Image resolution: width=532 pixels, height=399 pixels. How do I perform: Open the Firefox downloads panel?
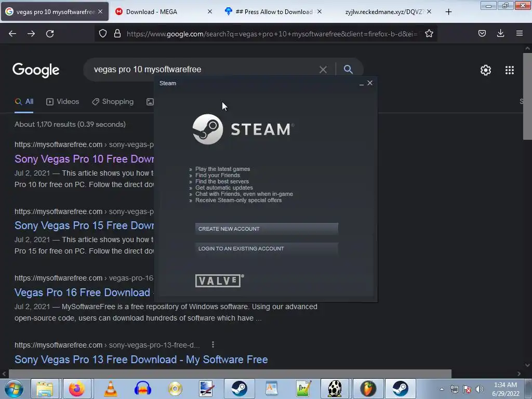click(x=500, y=33)
